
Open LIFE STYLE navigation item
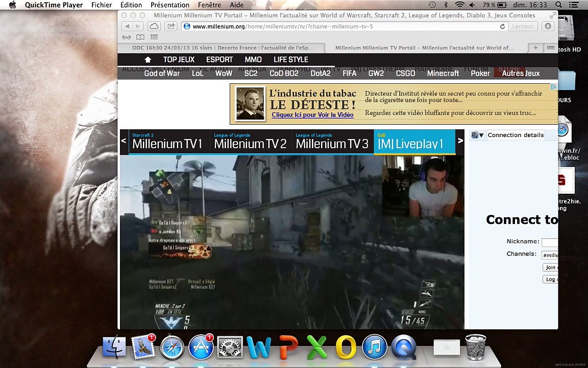(x=290, y=60)
